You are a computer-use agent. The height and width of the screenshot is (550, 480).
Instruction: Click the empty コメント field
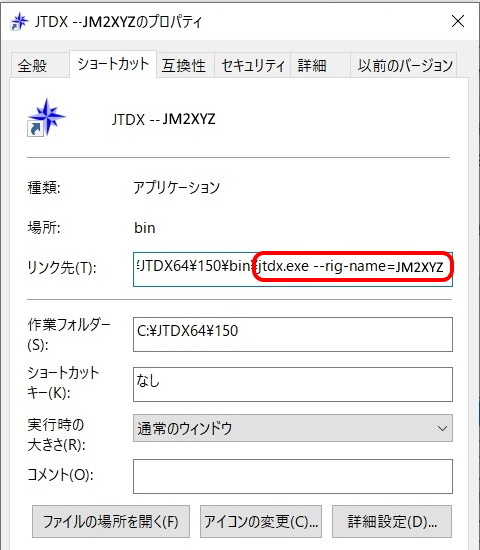[293, 476]
